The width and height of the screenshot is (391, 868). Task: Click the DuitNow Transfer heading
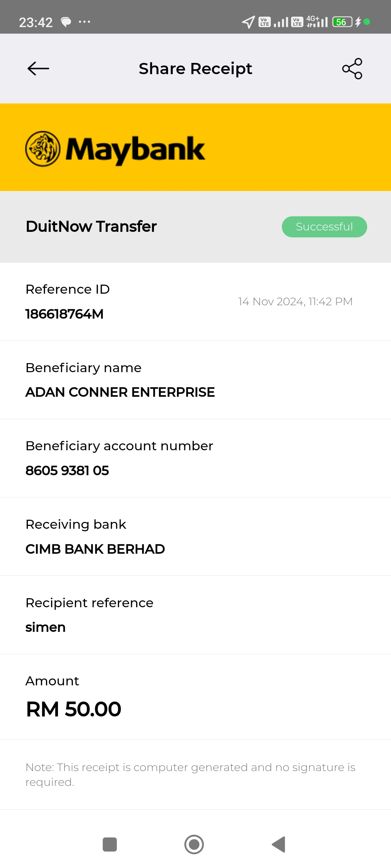click(91, 226)
